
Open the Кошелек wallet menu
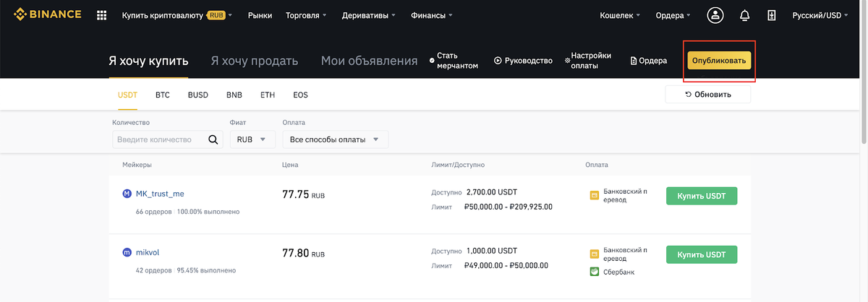click(620, 15)
